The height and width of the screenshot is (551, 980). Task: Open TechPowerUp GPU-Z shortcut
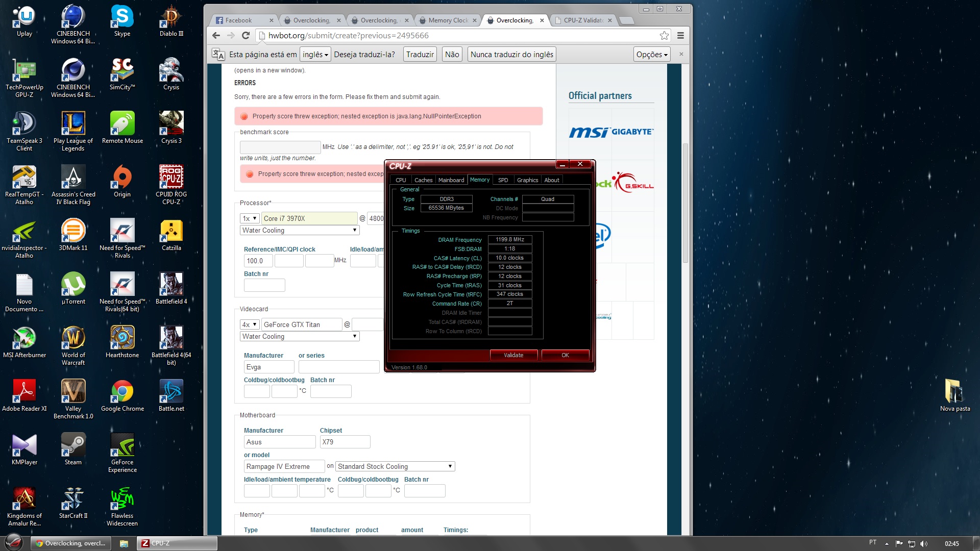click(24, 78)
